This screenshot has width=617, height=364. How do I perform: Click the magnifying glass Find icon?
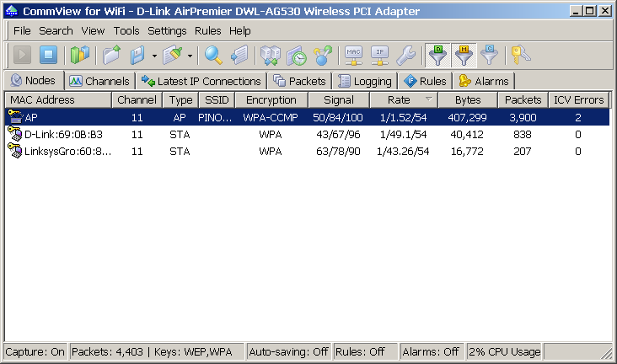click(x=213, y=55)
